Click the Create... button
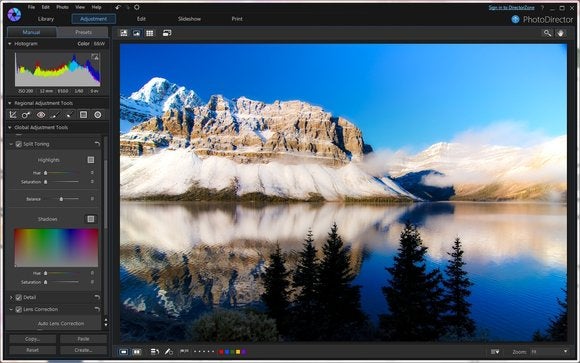Image resolution: width=580 pixels, height=363 pixels. pyautogui.click(x=83, y=350)
